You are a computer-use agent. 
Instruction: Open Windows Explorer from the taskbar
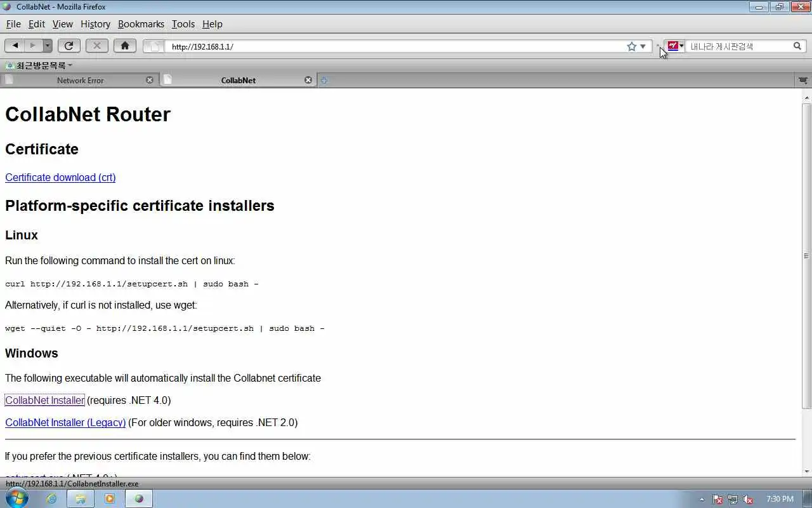click(81, 498)
